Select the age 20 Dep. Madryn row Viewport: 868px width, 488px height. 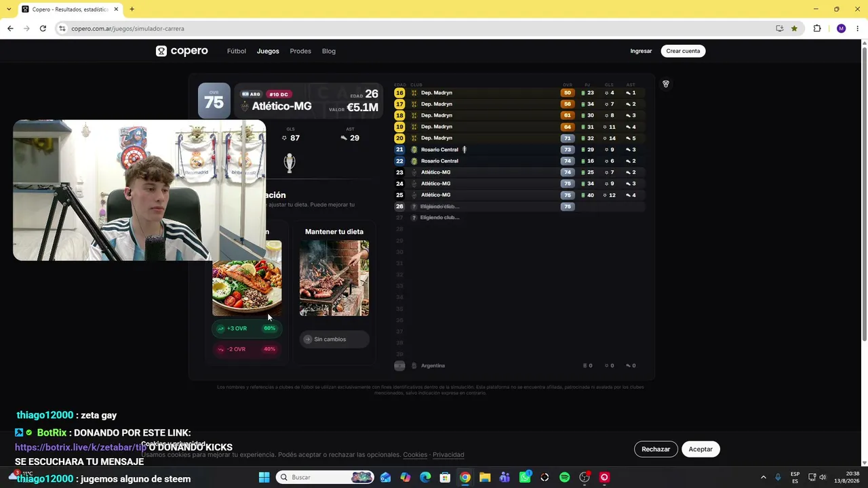(x=518, y=138)
